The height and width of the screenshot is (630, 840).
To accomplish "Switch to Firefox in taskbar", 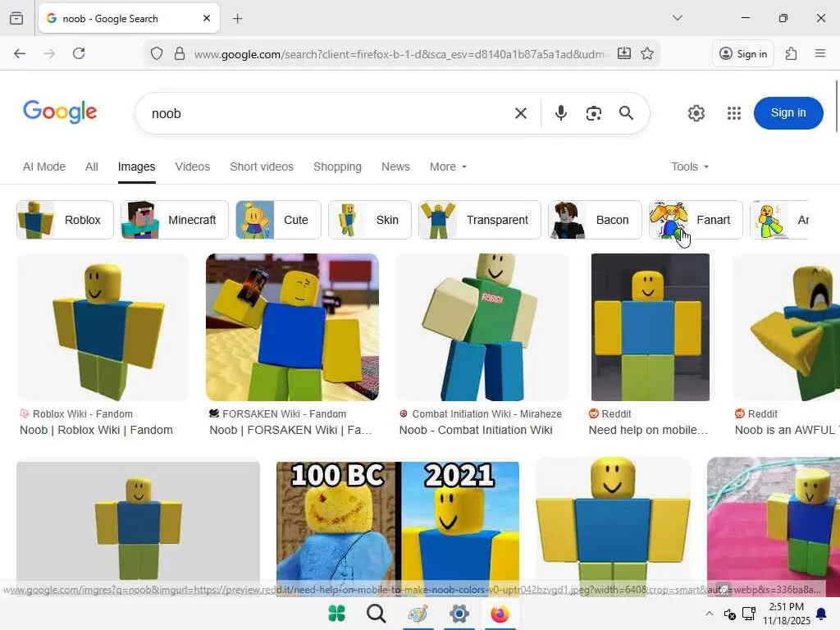I will click(500, 614).
